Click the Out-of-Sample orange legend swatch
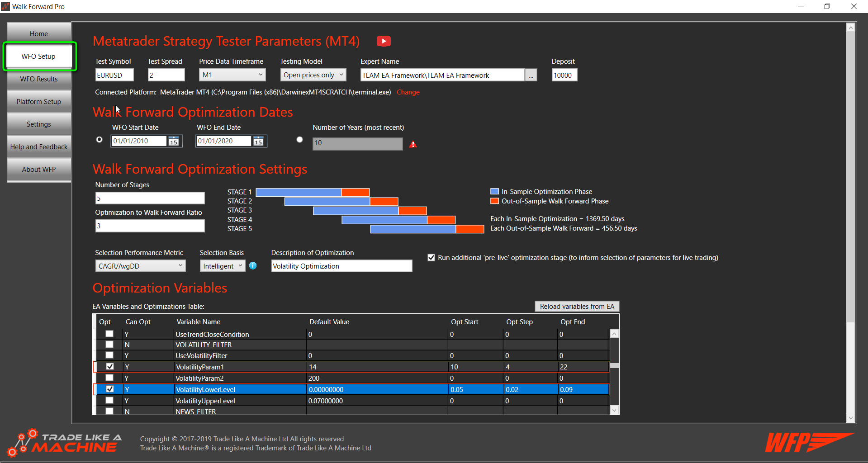 494,201
